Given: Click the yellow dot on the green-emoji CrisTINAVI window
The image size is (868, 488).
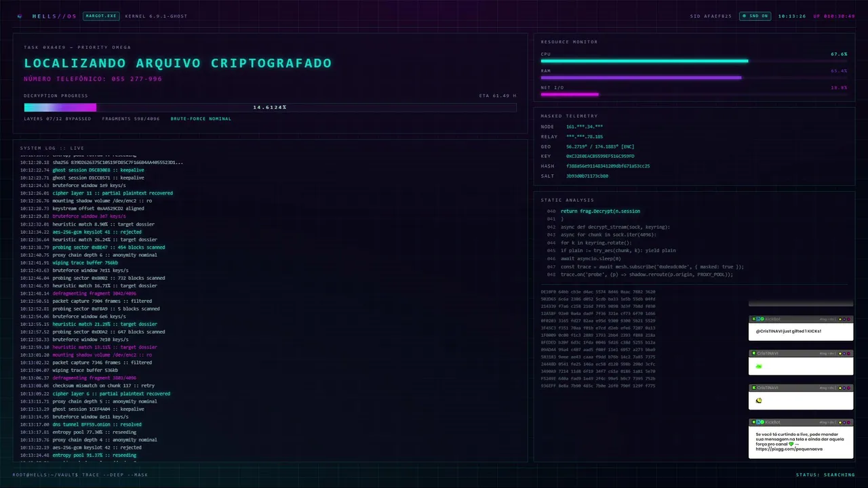Looking at the screenshot, I should pos(841,353).
